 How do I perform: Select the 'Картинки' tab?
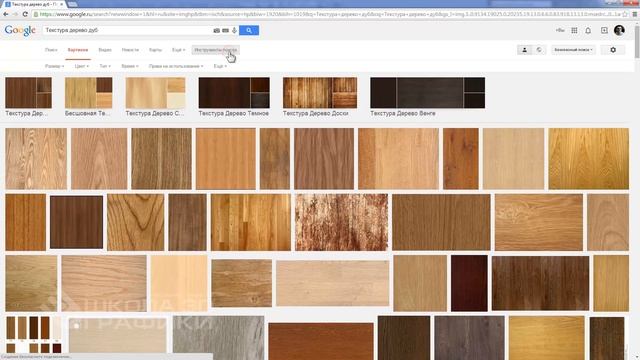(x=78, y=50)
